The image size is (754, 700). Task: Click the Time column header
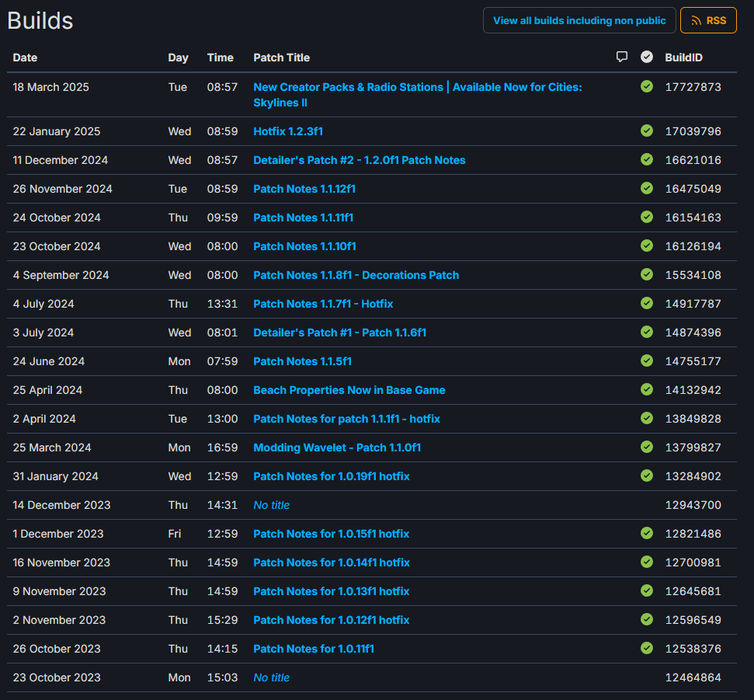tap(221, 57)
